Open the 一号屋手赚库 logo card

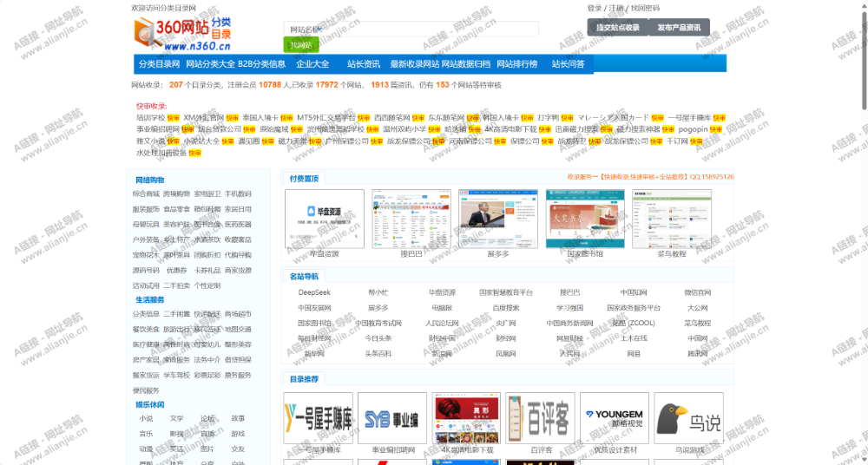(x=318, y=418)
